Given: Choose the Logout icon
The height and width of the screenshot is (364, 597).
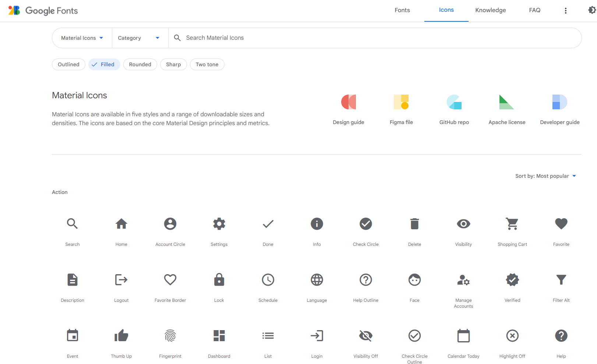Looking at the screenshot, I should pyautogui.click(x=121, y=280).
